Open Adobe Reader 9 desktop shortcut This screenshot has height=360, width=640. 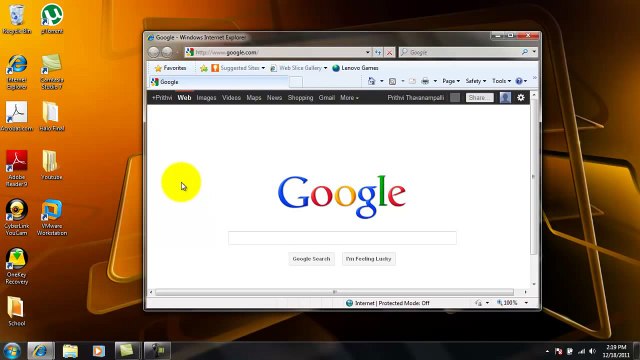click(17, 168)
